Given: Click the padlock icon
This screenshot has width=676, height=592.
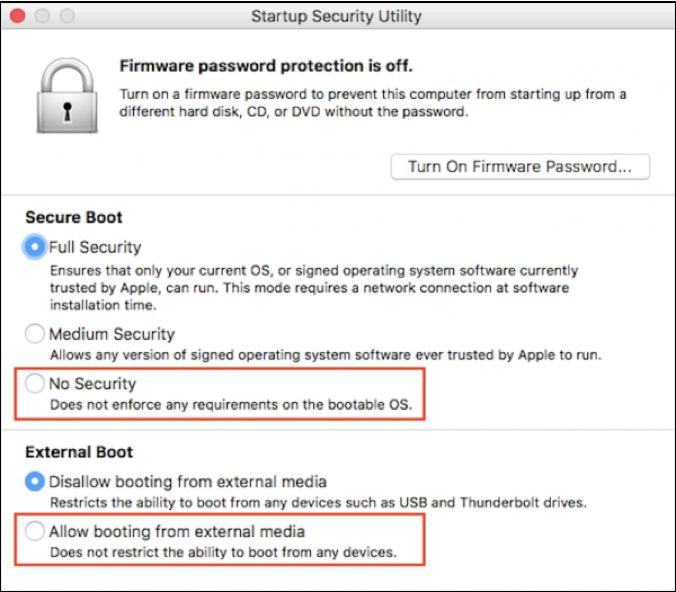Looking at the screenshot, I should coord(67,95).
